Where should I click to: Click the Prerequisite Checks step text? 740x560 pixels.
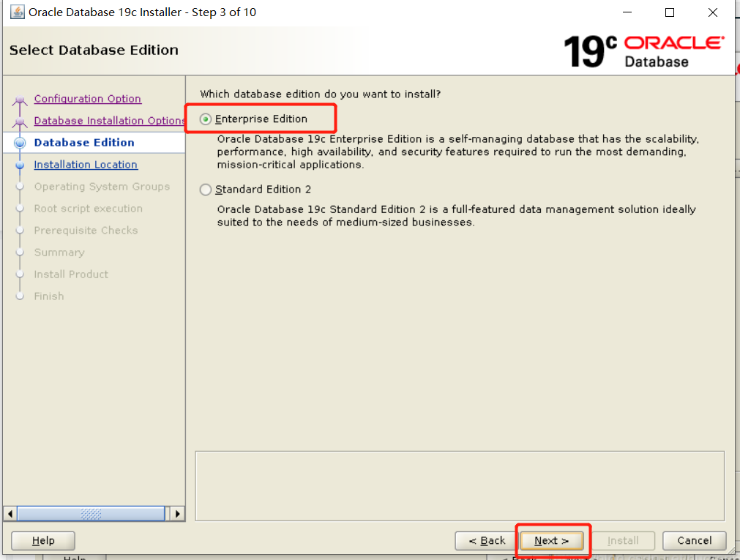pyautogui.click(x=86, y=231)
